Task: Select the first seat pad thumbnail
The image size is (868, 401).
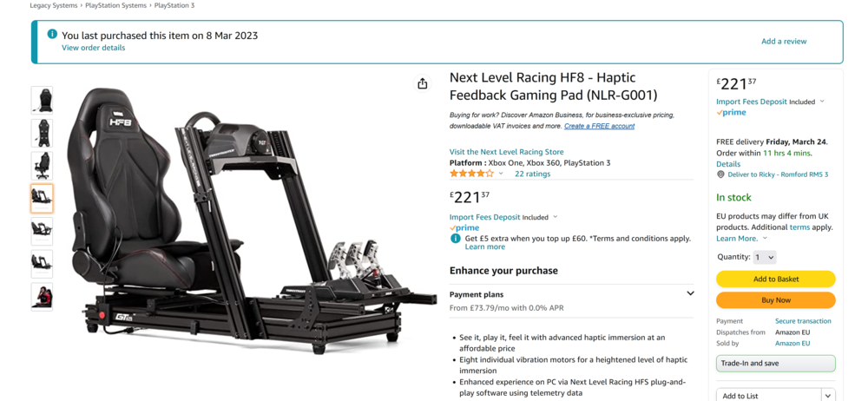Action: coord(42,101)
